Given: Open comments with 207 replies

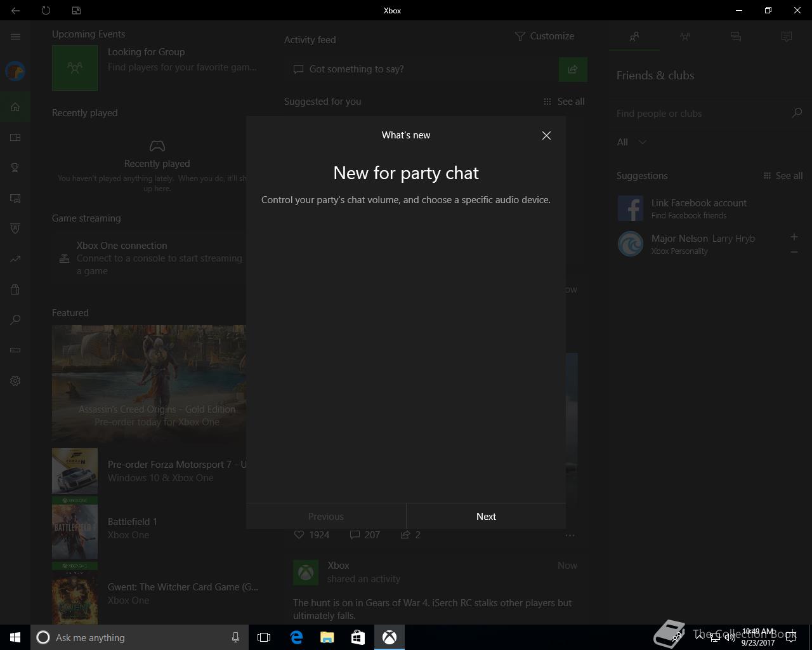Looking at the screenshot, I should point(365,534).
